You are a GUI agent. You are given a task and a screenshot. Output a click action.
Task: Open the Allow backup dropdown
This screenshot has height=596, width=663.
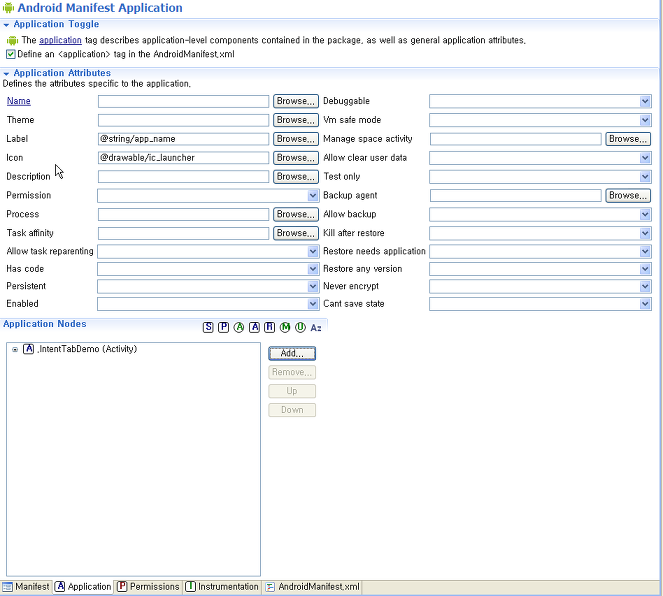[645, 214]
